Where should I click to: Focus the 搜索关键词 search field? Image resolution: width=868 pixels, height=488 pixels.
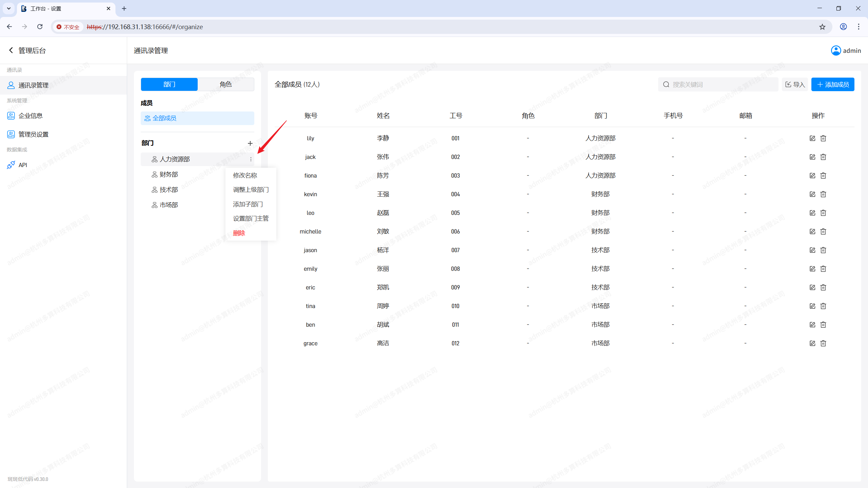pos(722,84)
